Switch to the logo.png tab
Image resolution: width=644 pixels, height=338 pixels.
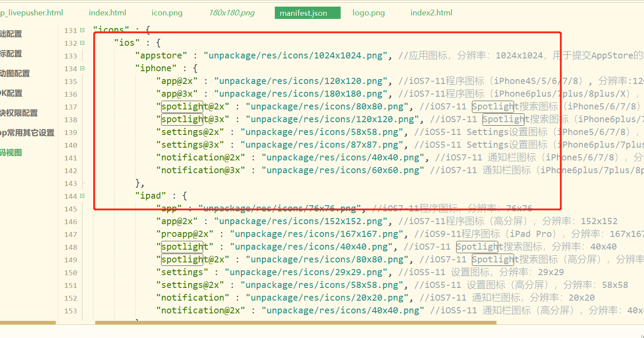368,13
